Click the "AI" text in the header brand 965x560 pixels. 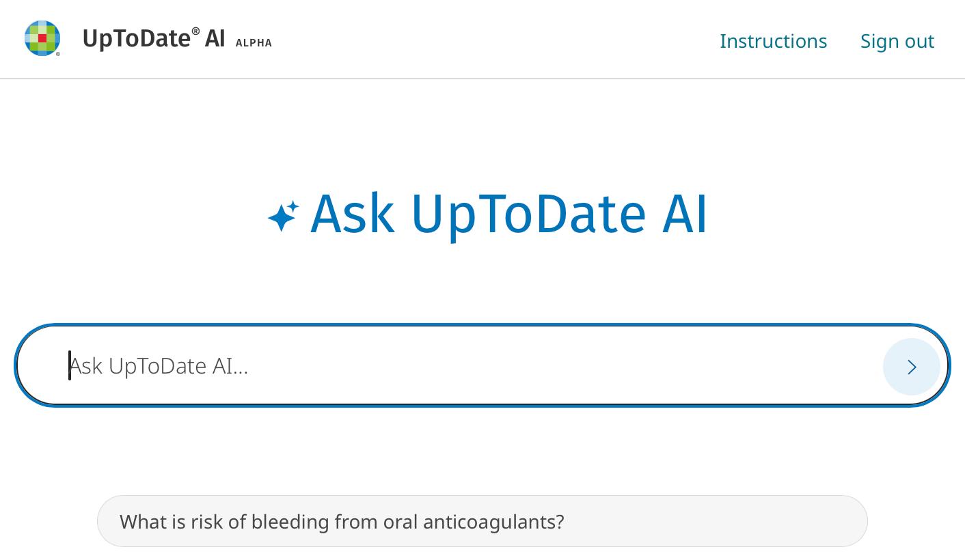(x=215, y=39)
